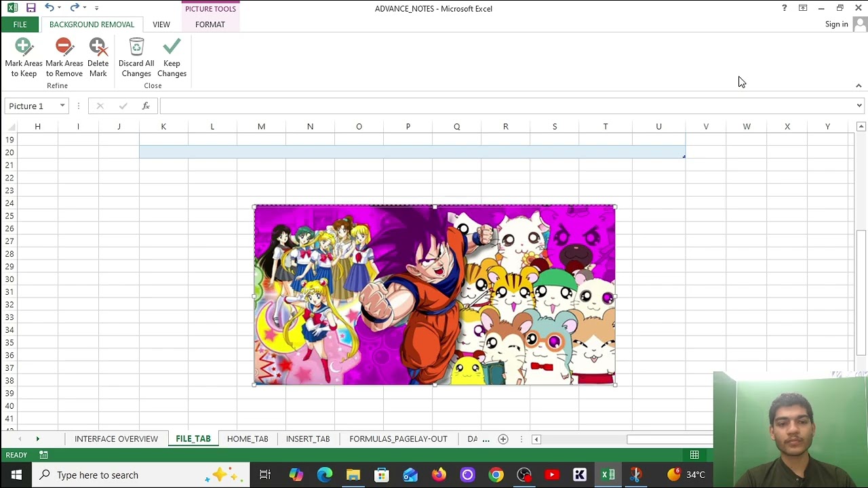Open the Name Box dropdown

[62, 106]
